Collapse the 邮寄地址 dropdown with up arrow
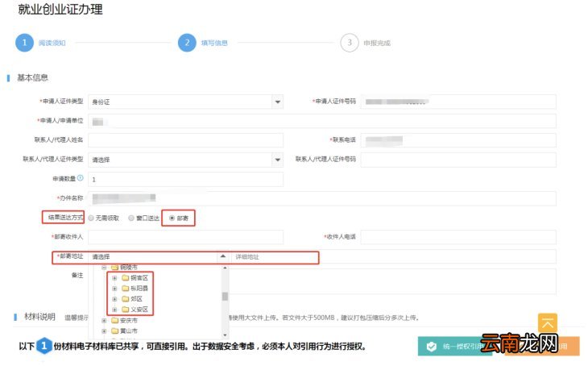This screenshot has height=366, width=588. pyautogui.click(x=223, y=256)
